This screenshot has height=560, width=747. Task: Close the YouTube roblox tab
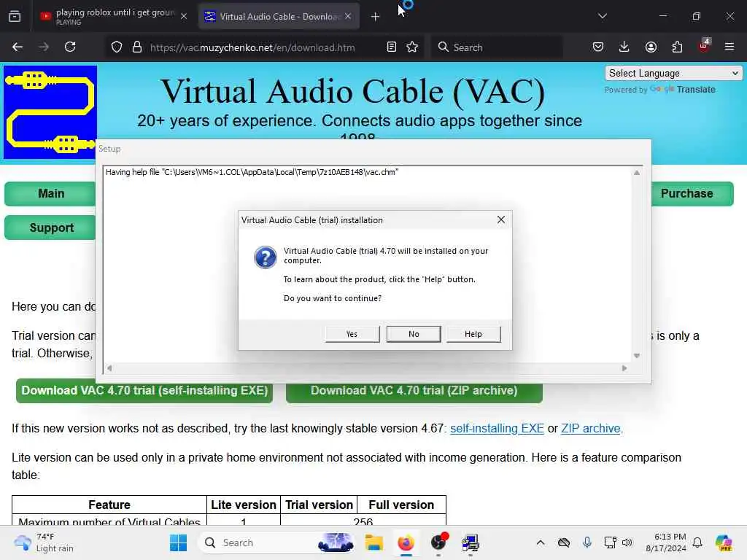point(184,16)
